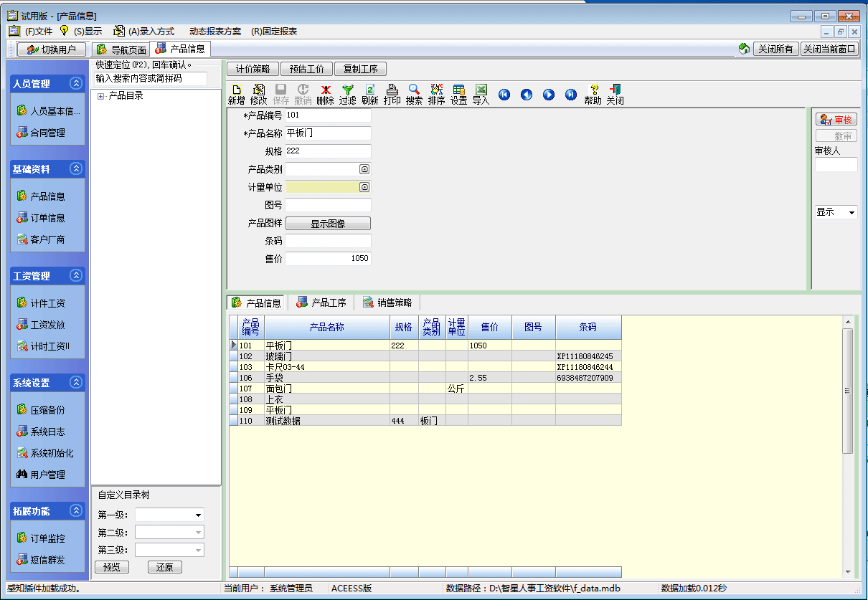The image size is (868, 600).
Task: Click the 显示图像 button
Action: [x=328, y=223]
